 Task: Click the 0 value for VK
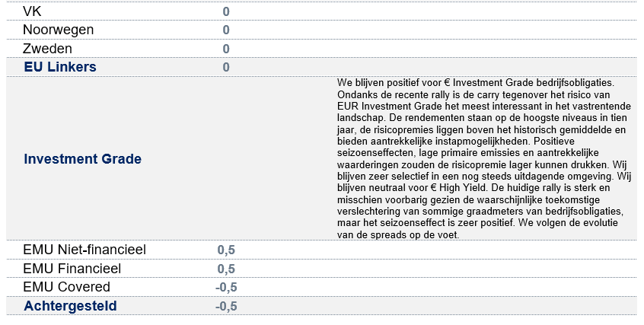(226, 11)
